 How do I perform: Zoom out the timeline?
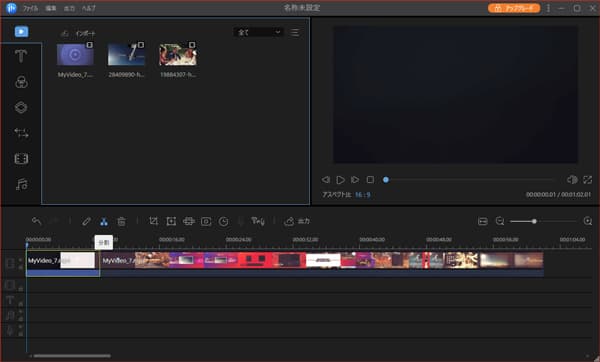pos(500,221)
